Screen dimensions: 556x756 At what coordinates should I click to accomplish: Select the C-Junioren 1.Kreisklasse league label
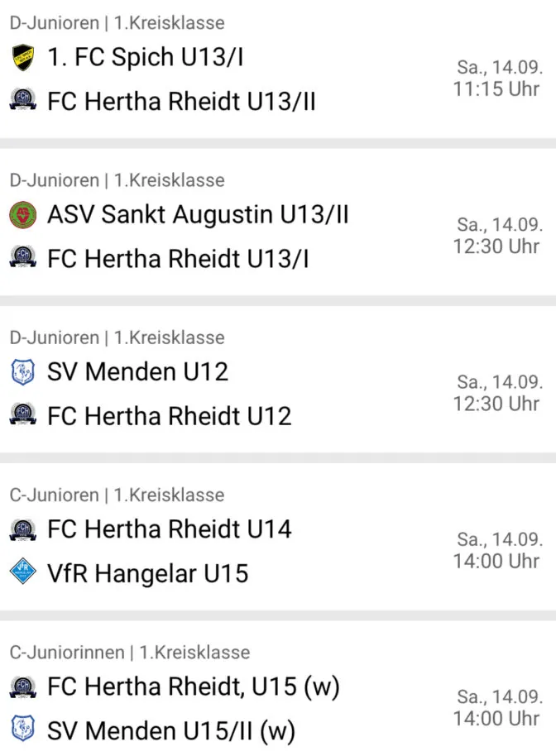[x=117, y=495]
